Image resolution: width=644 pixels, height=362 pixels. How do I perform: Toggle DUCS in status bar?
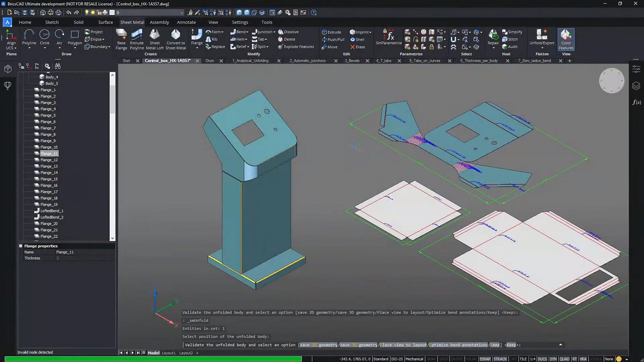click(542, 359)
